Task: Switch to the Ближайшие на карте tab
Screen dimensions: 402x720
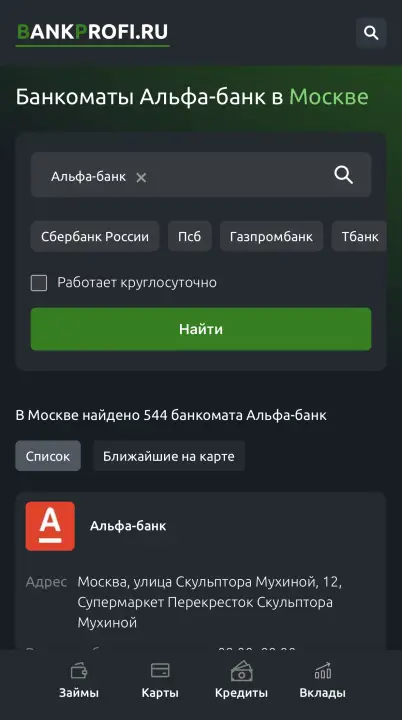Action: (169, 456)
